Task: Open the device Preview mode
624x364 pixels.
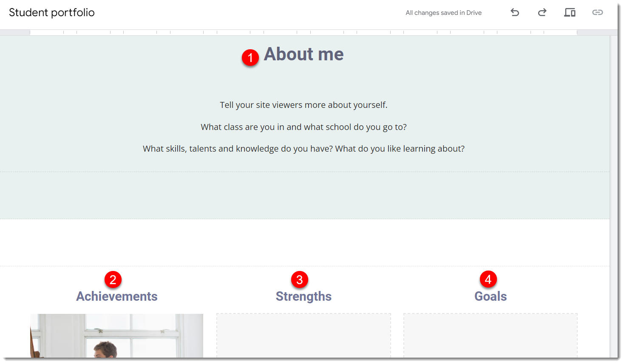Action: pos(570,13)
